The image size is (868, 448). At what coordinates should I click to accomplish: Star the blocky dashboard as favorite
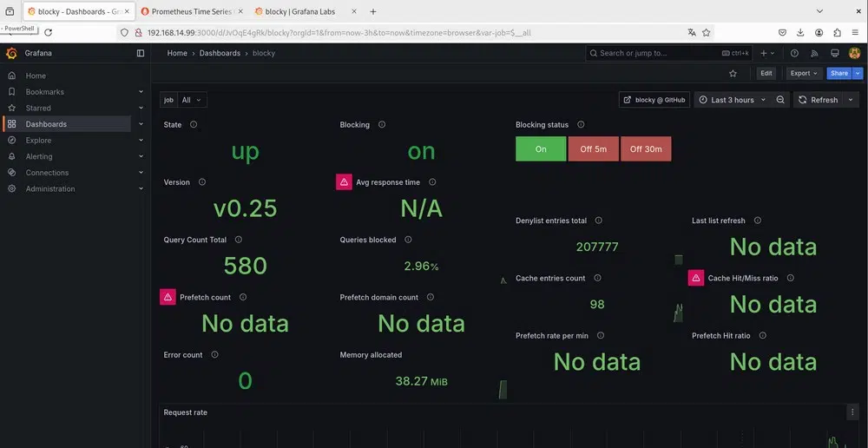click(733, 73)
